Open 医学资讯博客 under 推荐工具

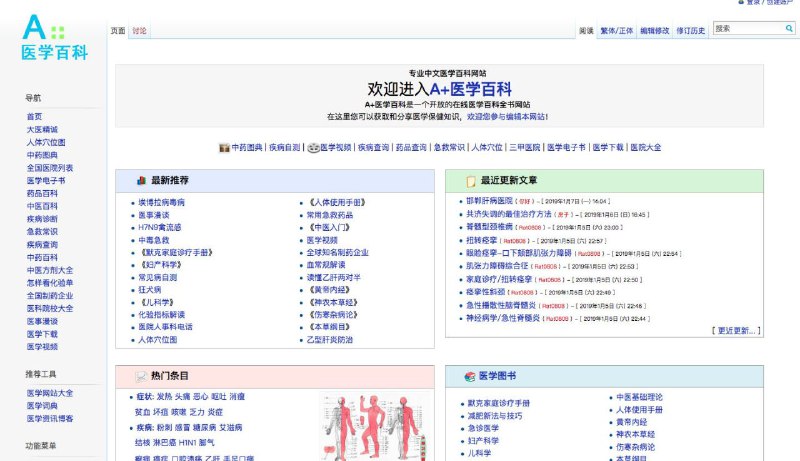(x=49, y=419)
